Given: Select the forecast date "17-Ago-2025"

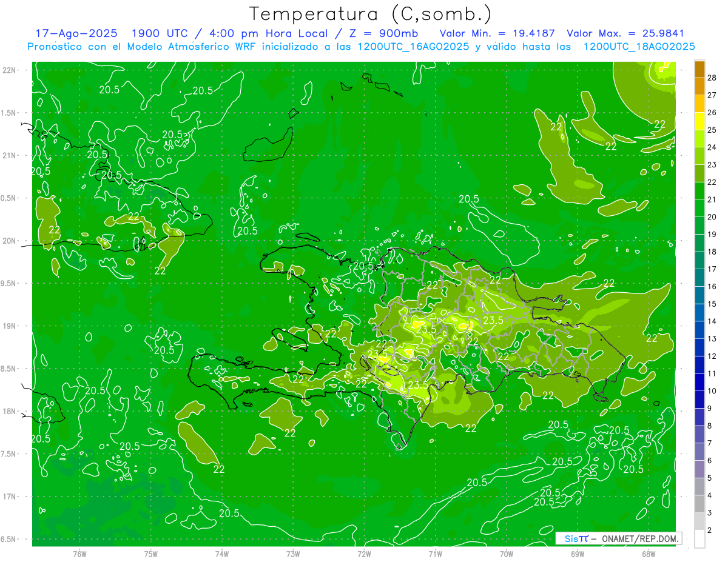Looking at the screenshot, I should [x=76, y=33].
